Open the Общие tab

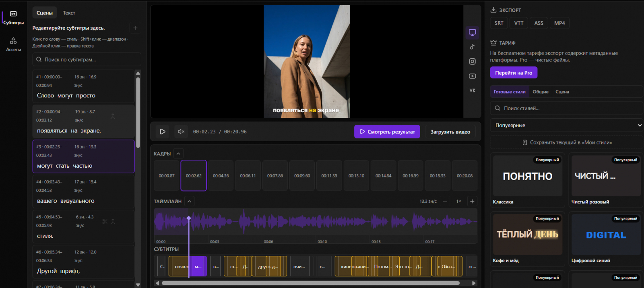coord(541,92)
